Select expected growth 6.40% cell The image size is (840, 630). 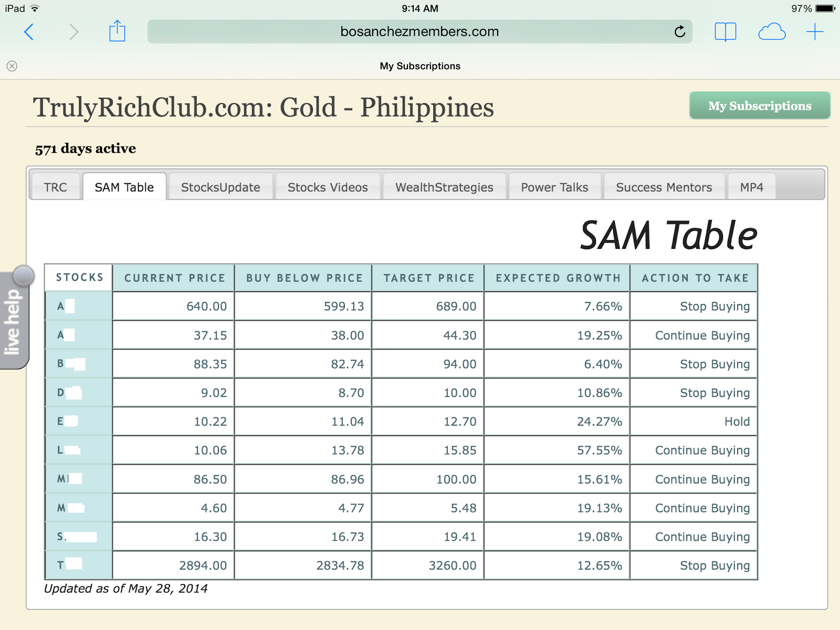[558, 364]
